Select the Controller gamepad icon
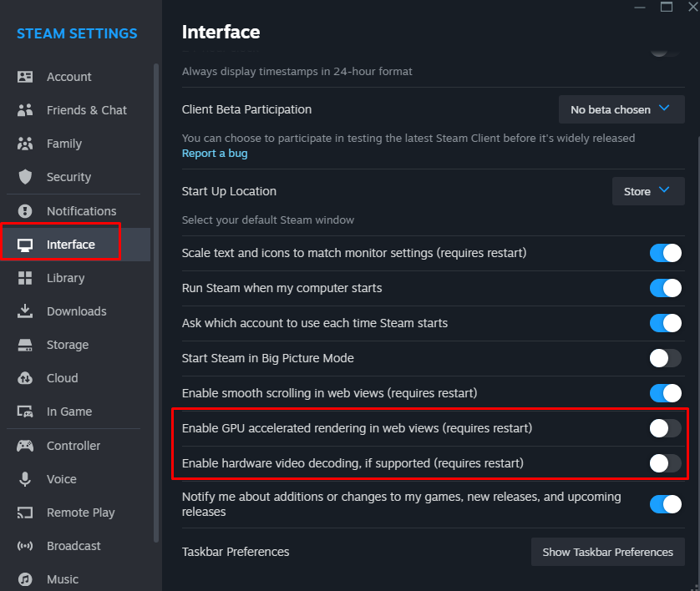700x591 pixels. [25, 446]
